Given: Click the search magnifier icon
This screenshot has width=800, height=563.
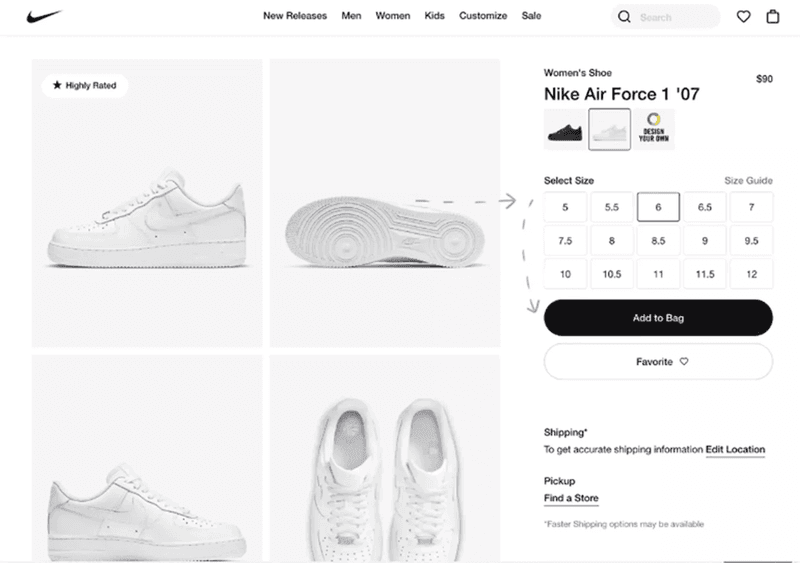Looking at the screenshot, I should 624,17.
